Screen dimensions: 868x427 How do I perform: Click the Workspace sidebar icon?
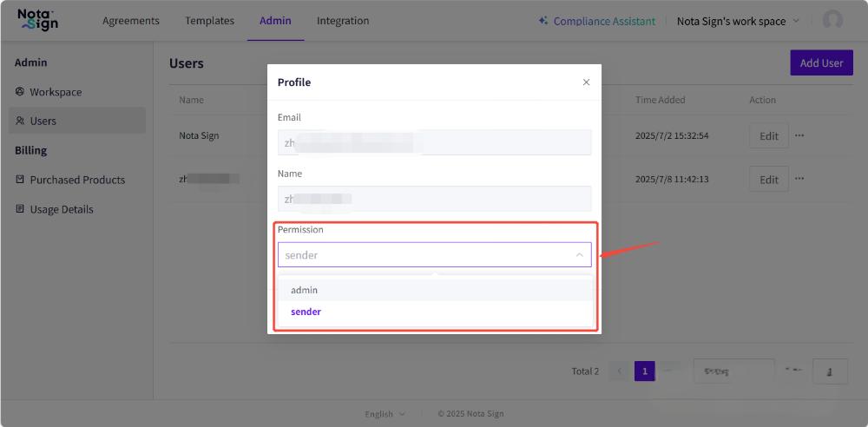[20, 92]
